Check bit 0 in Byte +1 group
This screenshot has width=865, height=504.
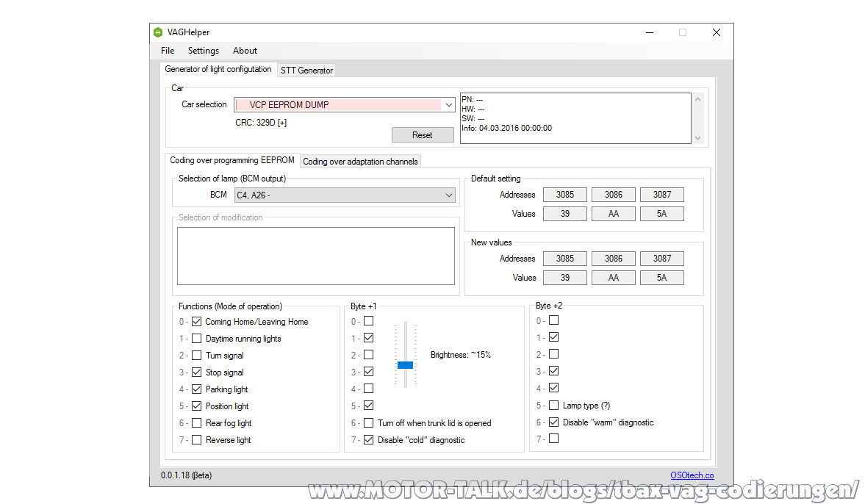pos(368,321)
